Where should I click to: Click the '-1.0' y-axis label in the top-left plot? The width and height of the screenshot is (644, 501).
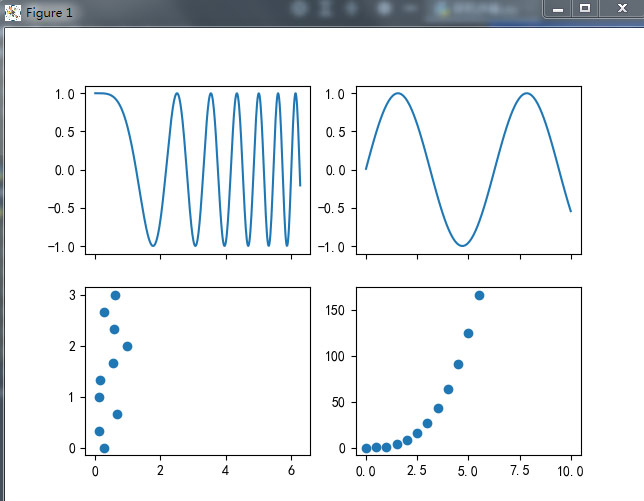click(x=64, y=247)
